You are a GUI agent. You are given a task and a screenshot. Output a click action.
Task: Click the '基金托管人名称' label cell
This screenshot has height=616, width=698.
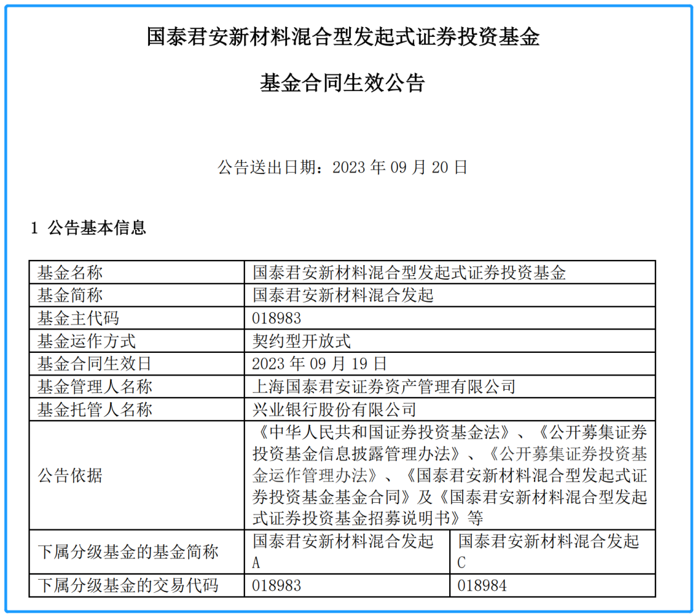[x=136, y=409]
